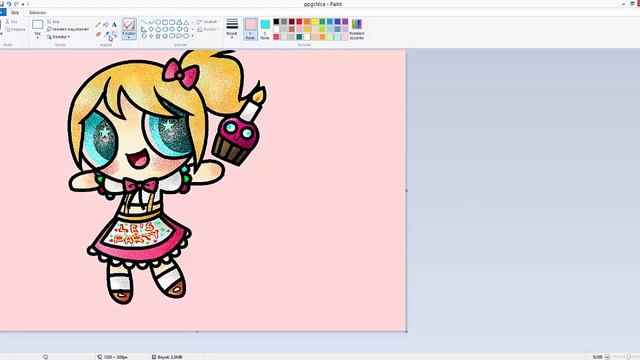Open the shape Outline (Anahat) dropdown
Viewport: 640px width, 360px height.
[207, 22]
